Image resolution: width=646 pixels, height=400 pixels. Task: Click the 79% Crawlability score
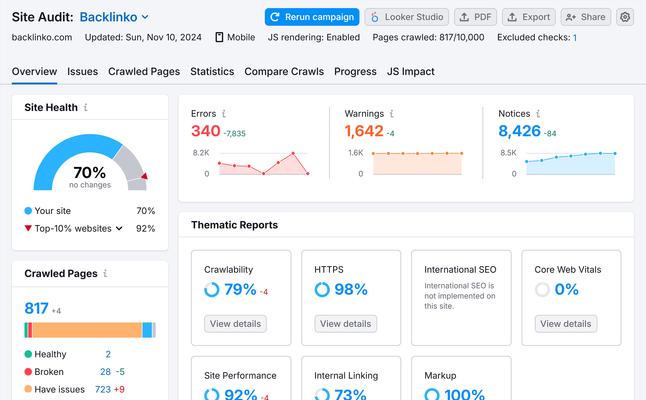[240, 290]
